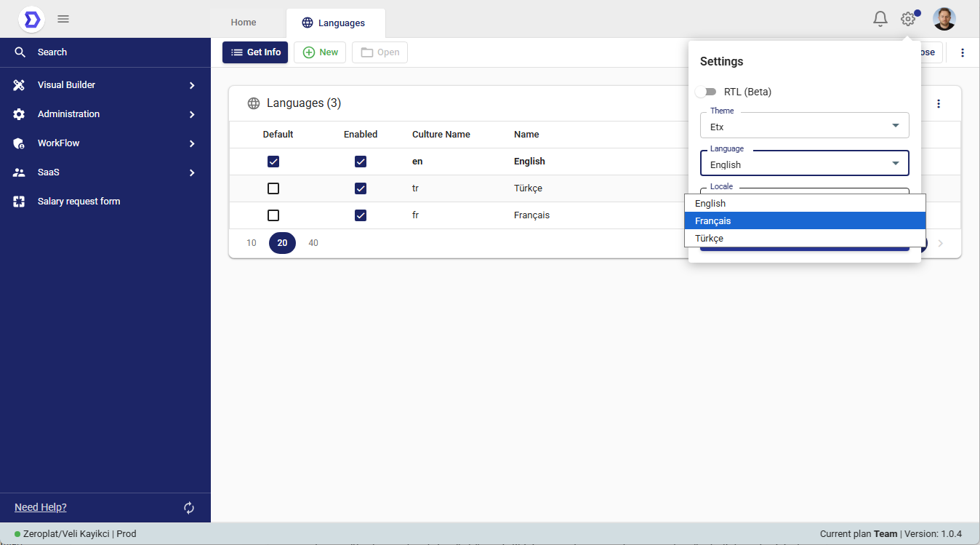Click the Get Info button
The image size is (980, 545).
coord(256,52)
